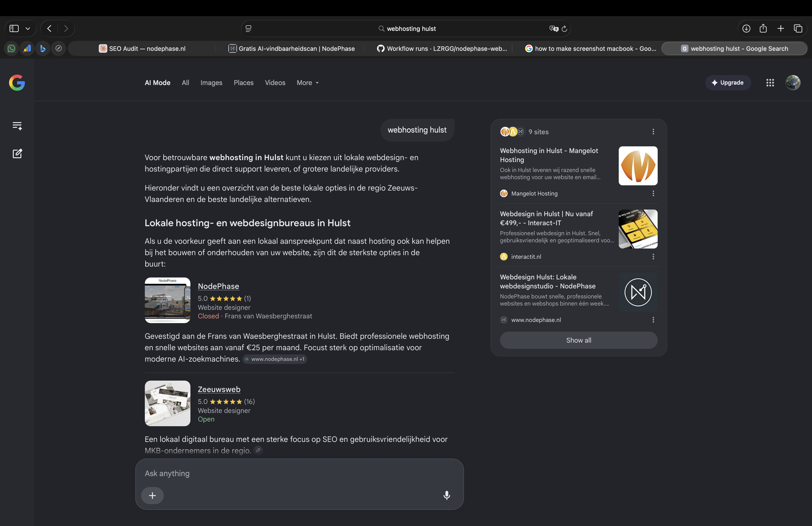
Task: Switch to Gratis AI-vindbaarheidscan NodePhase tab
Action: (291, 48)
